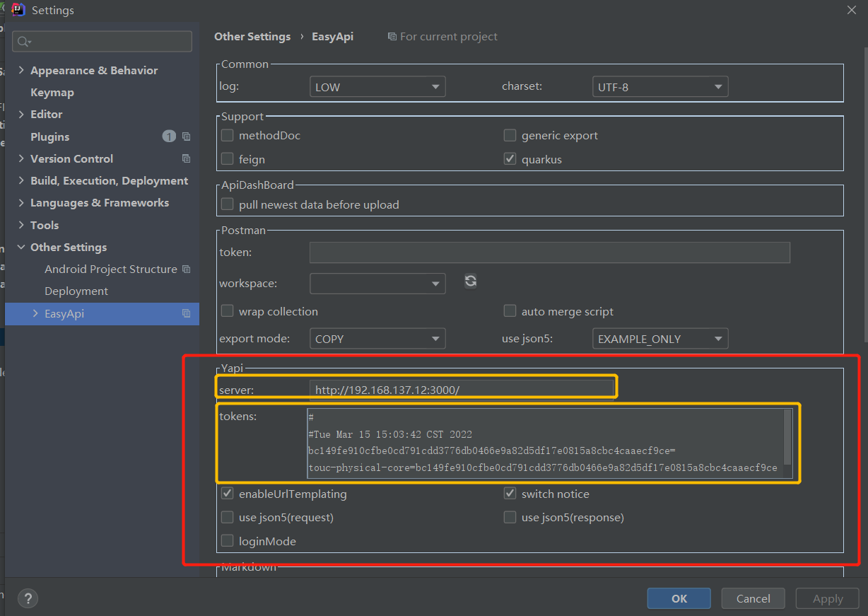Click the Cancel button
This screenshot has width=868, height=616.
[753, 598]
